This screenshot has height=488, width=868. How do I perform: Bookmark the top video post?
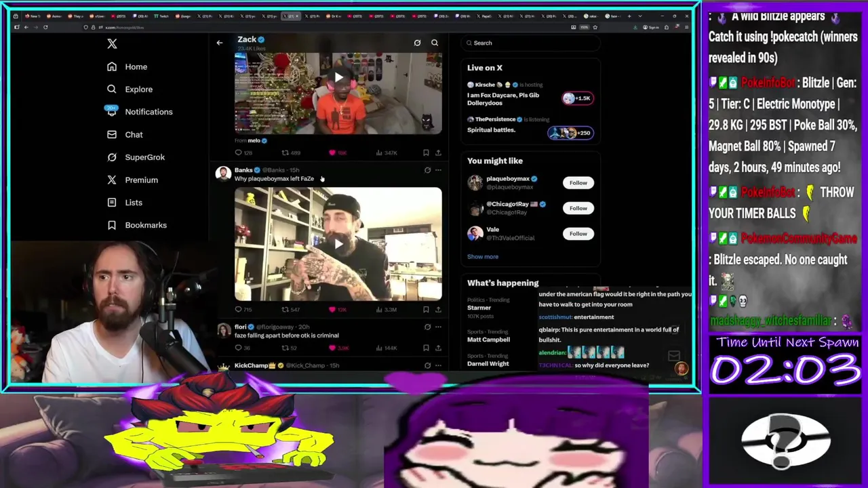click(426, 152)
